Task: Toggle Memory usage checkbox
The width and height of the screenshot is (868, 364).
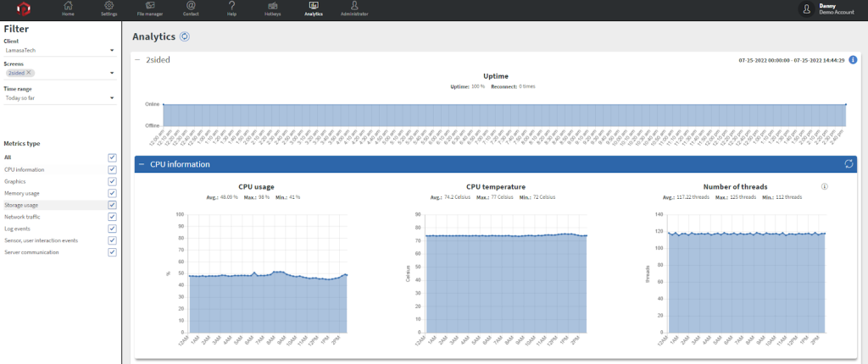Action: pyautogui.click(x=113, y=193)
